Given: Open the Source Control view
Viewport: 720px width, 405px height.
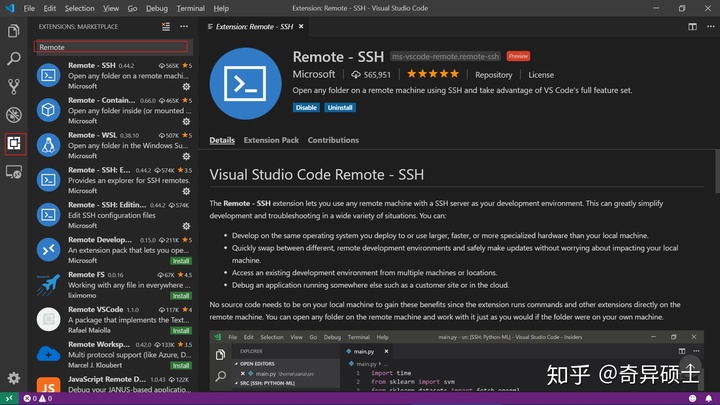Looking at the screenshot, I should click(x=14, y=87).
